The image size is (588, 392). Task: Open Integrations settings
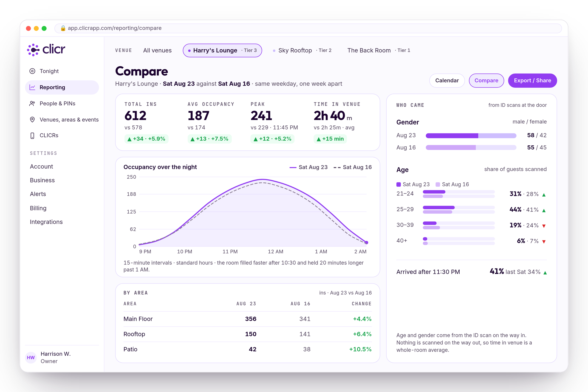[x=46, y=222]
